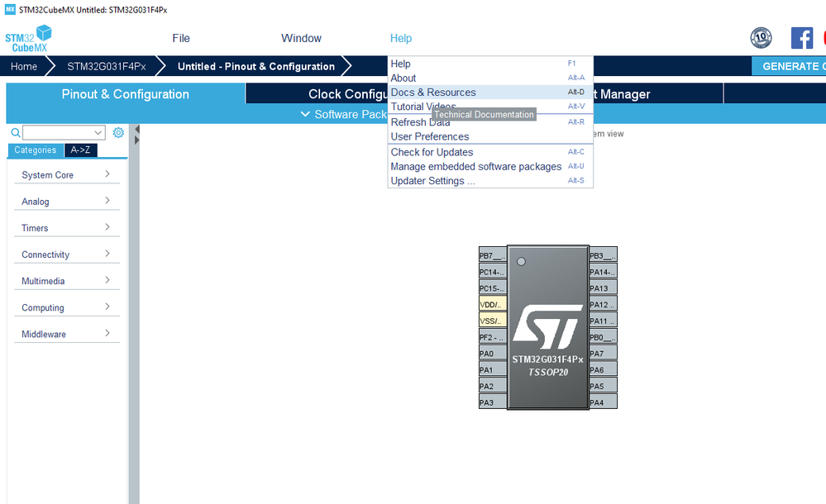This screenshot has height=504, width=826.
Task: Select Refresh Data menu entry
Action: pos(490,122)
